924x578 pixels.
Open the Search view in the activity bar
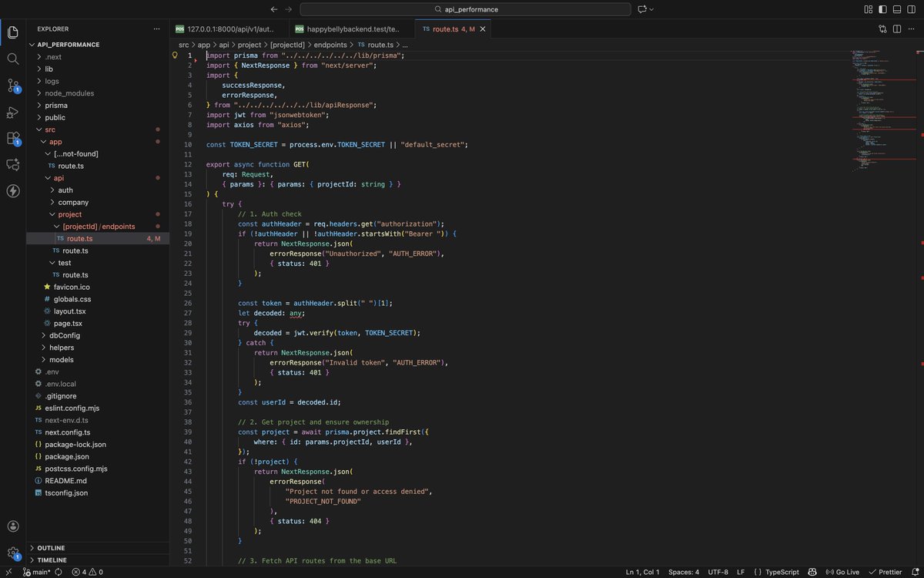click(12, 58)
